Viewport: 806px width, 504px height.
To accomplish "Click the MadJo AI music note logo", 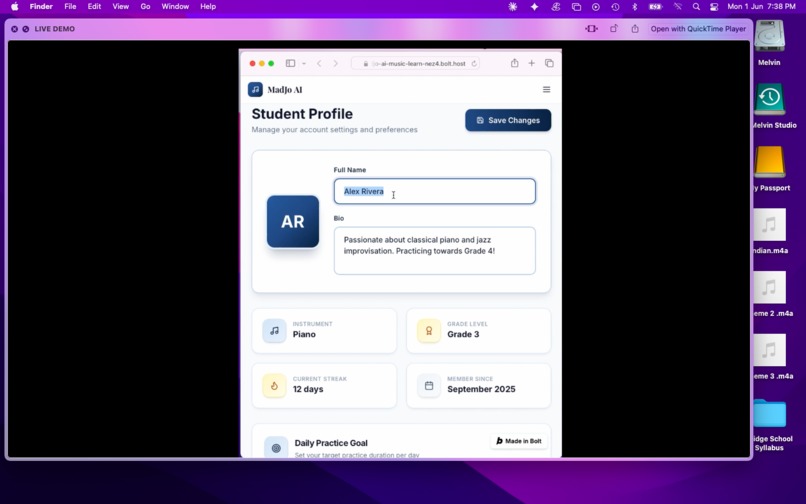I will (255, 89).
